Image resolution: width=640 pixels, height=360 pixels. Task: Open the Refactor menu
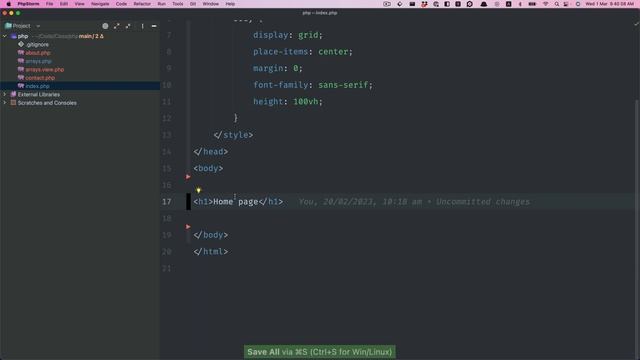142,4
